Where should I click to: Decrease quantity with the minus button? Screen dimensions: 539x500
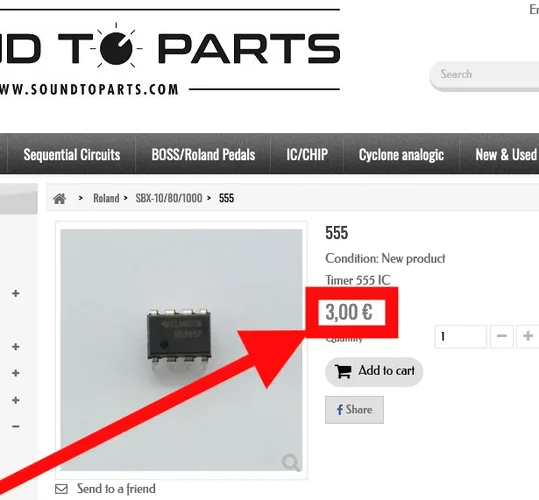(x=502, y=336)
